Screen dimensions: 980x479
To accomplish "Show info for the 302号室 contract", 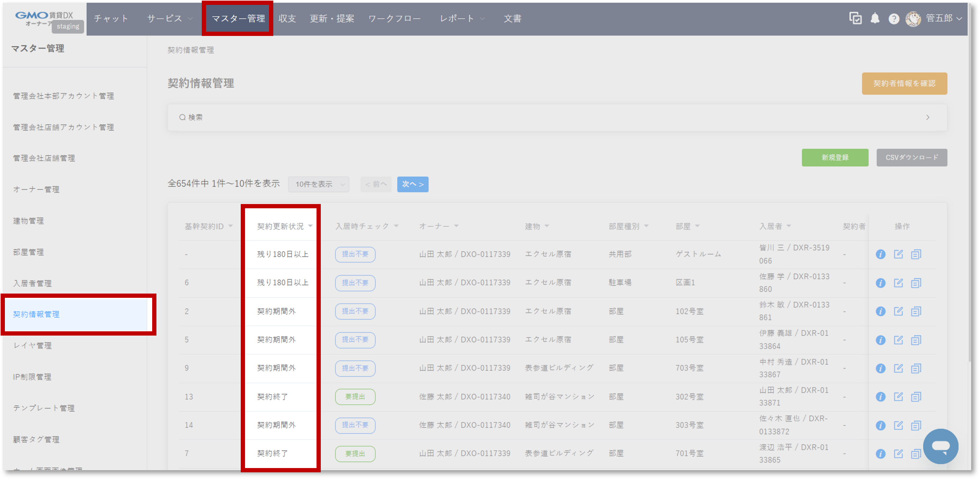I will (881, 396).
